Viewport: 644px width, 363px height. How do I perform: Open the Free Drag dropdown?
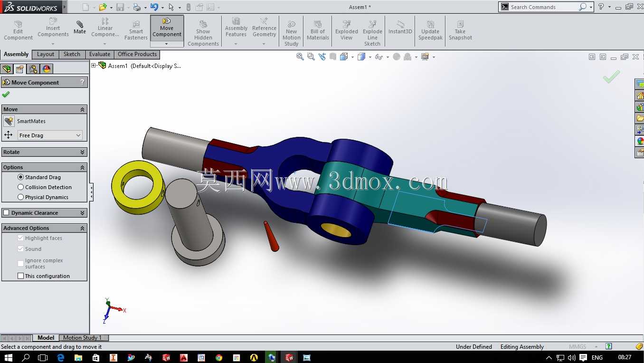pos(50,135)
